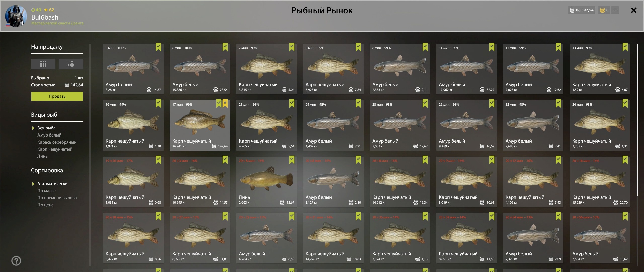Filter fish list by Амур белый

(49, 135)
